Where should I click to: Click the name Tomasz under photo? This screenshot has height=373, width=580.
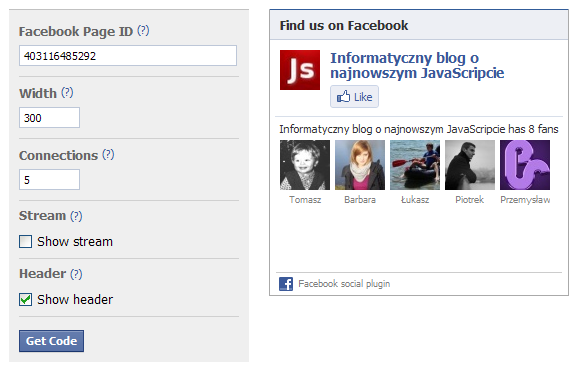coord(305,200)
